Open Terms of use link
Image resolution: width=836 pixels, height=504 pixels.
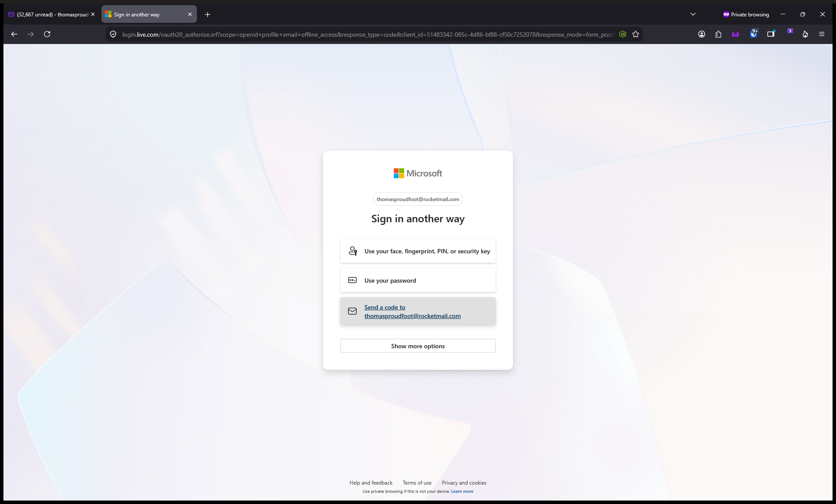[x=417, y=483]
